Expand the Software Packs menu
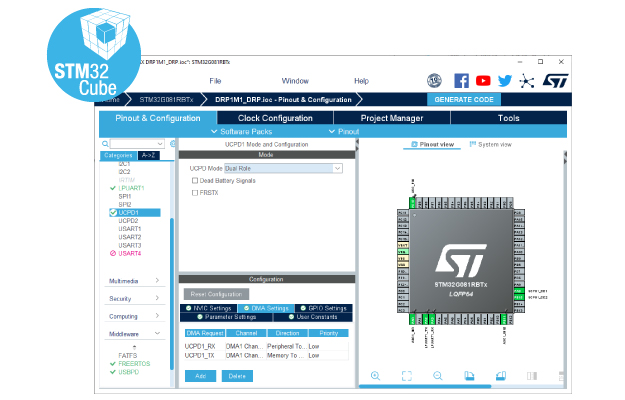Screen dimensions: 625x400 (x=242, y=131)
